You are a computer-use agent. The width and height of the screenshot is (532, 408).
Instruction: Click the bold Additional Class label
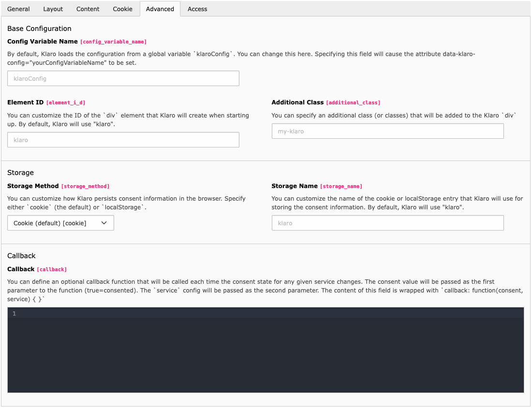tap(297, 102)
